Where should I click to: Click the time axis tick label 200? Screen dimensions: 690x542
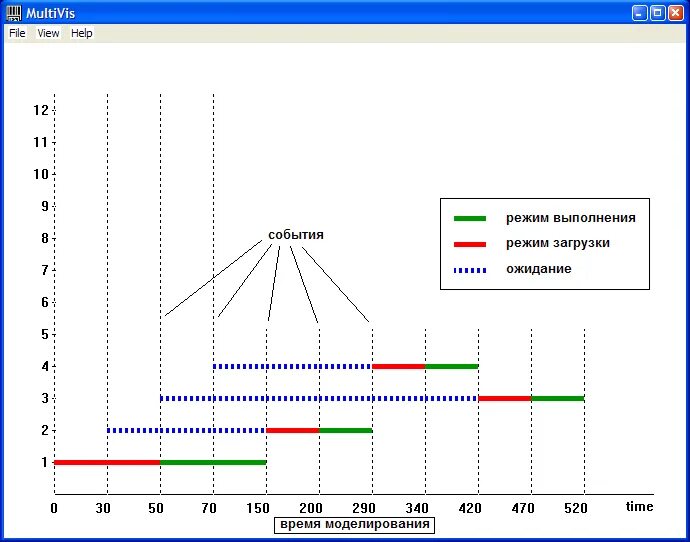(311, 509)
